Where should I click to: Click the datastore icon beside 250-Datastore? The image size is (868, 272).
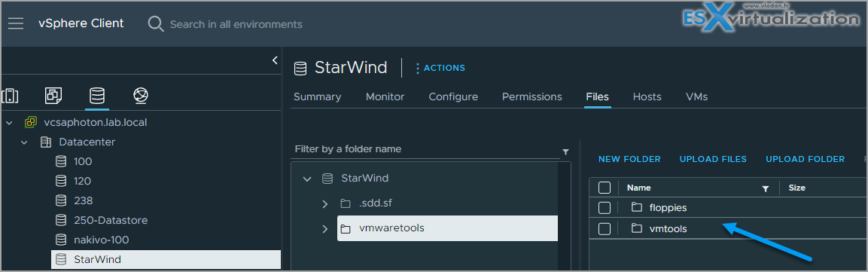click(x=61, y=221)
